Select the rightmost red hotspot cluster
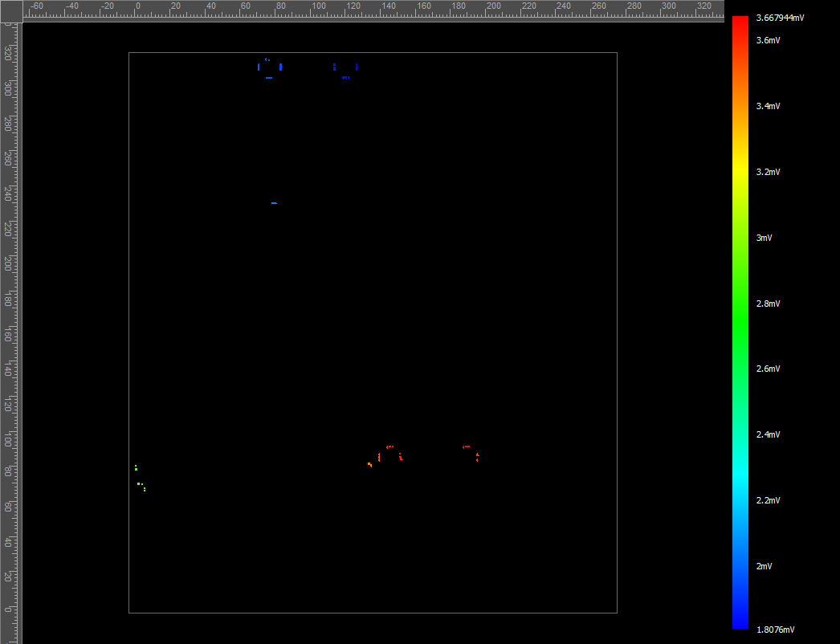Image resolution: width=840 pixels, height=644 pixels. (471, 452)
